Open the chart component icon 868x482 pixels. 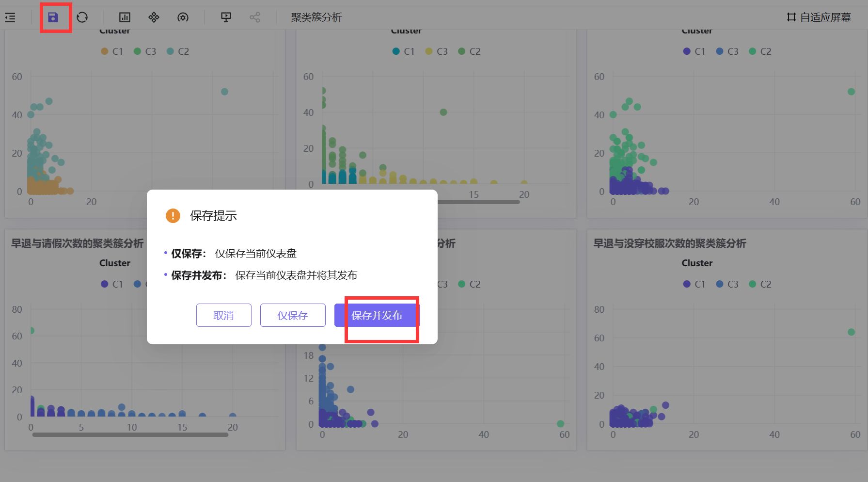point(125,17)
